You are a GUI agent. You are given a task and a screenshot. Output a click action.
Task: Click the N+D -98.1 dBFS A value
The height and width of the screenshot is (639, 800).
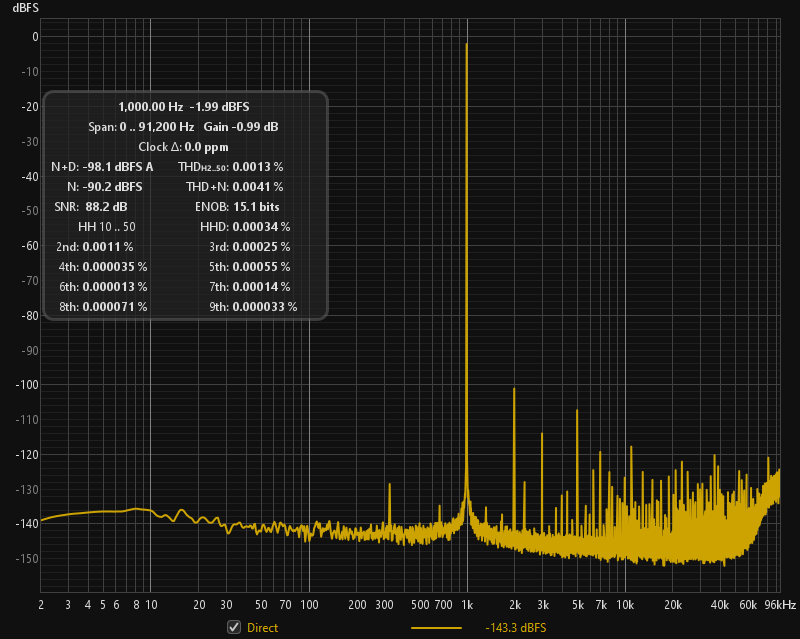(x=118, y=167)
